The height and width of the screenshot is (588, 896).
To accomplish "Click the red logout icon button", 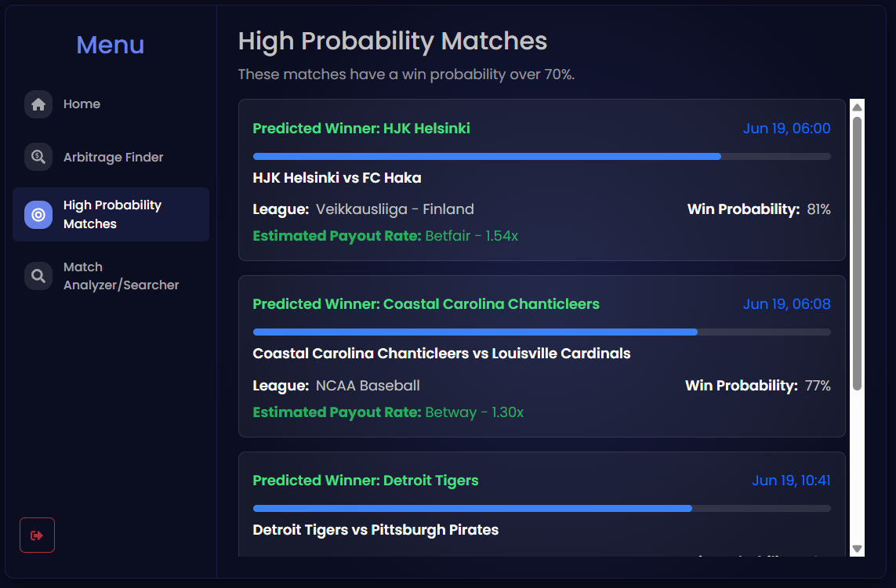I will [37, 535].
